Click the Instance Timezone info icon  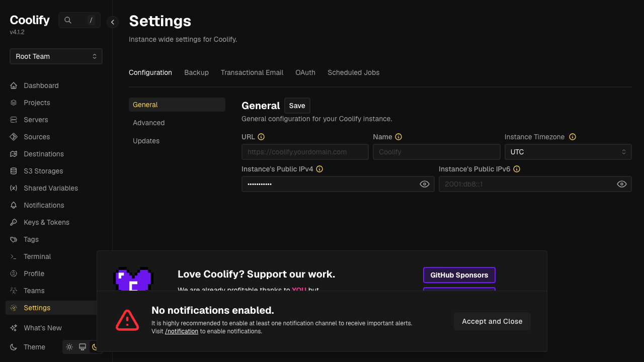point(573,137)
